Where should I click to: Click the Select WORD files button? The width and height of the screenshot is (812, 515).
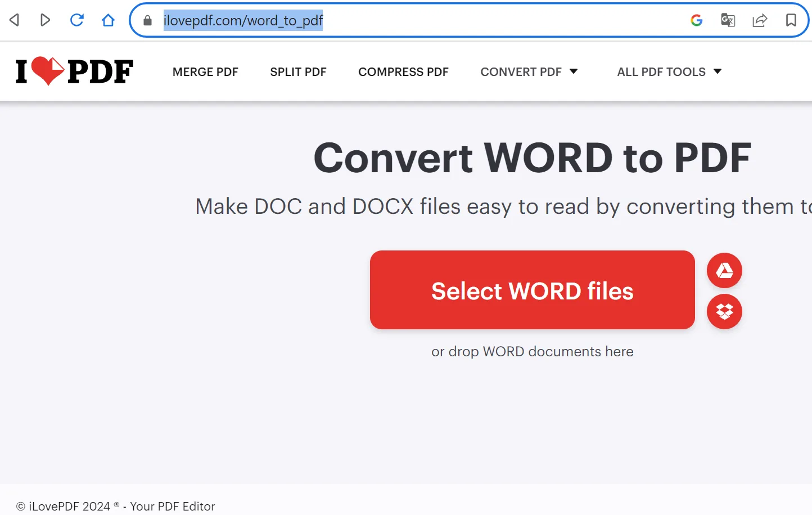pos(533,290)
